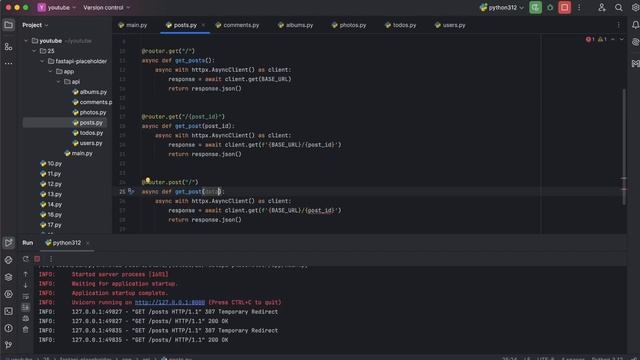Open Python Packages layers icon

pos(8,277)
